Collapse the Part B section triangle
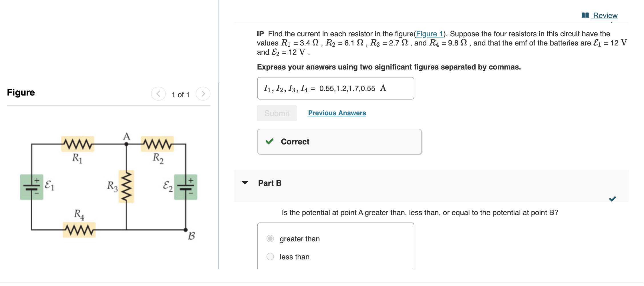This screenshot has height=286, width=644. point(245,183)
